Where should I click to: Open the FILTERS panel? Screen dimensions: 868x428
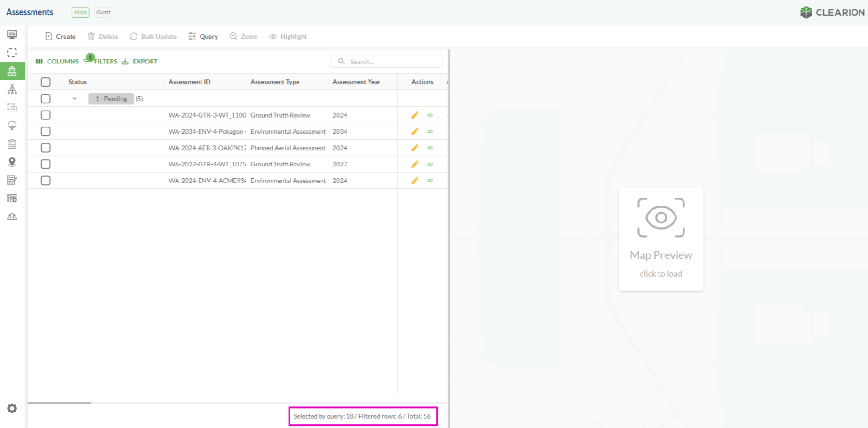tap(101, 62)
